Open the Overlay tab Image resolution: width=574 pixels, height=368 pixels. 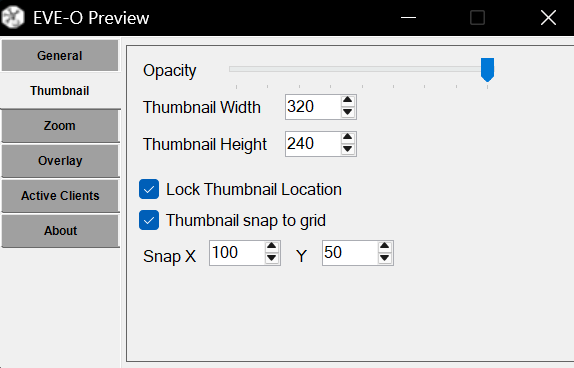[60, 161]
